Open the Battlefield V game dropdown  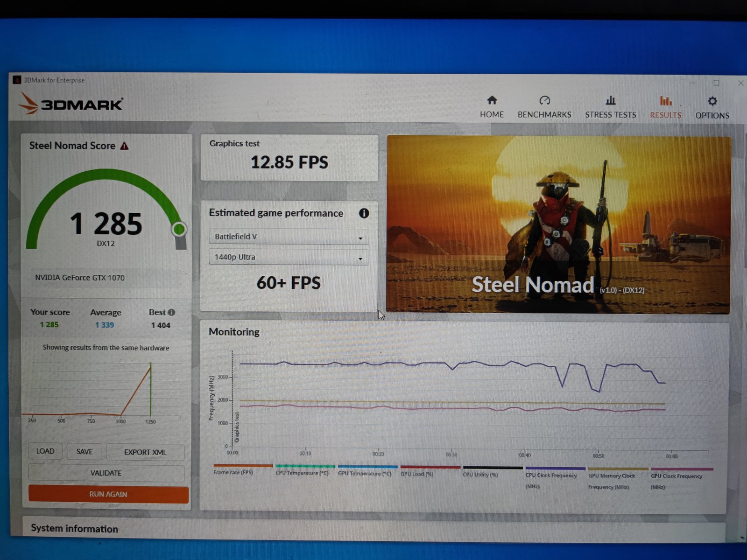coord(289,237)
